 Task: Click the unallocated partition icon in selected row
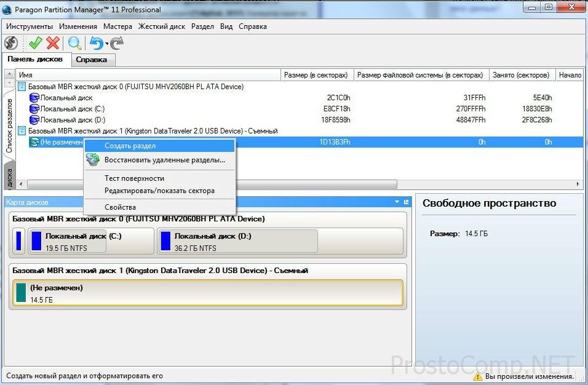(34, 142)
